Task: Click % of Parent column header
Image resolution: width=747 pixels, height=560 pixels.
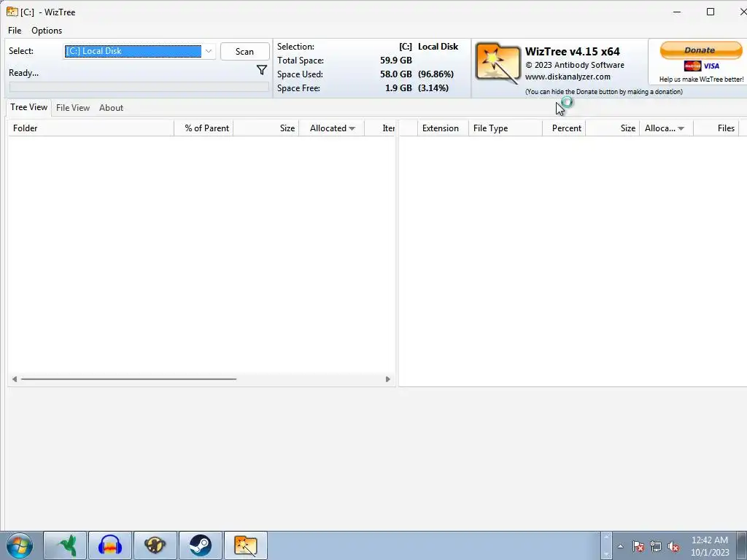Action: point(204,128)
